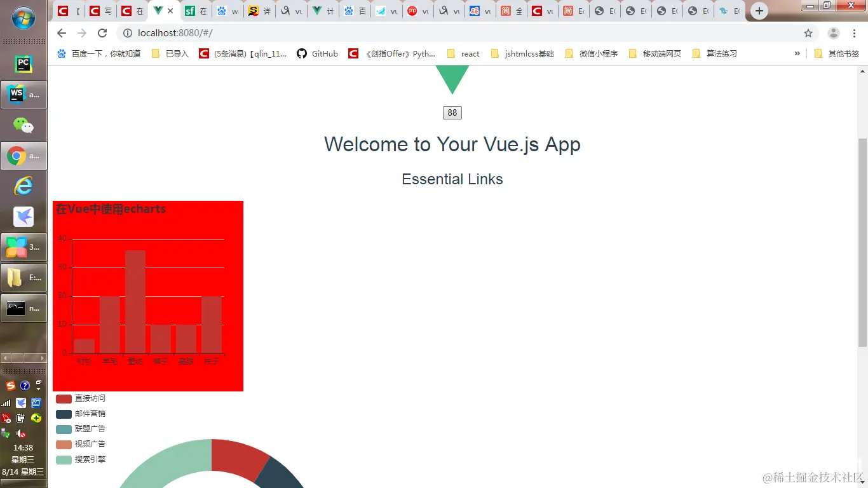Image resolution: width=868 pixels, height=488 pixels.
Task: Go back using the browser back arrow
Action: point(62,33)
